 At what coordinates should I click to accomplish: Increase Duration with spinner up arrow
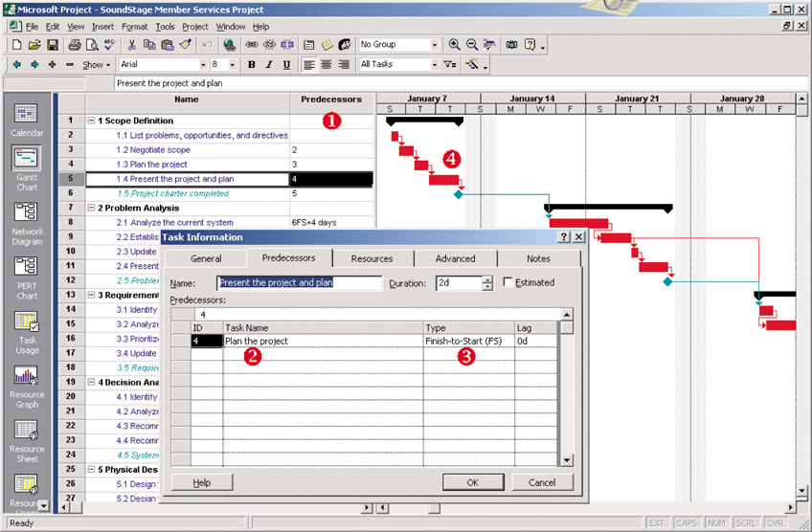(486, 279)
